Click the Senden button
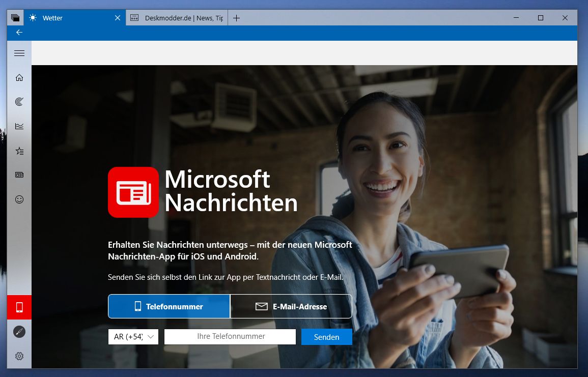Screen dimensions: 588x377 click(327, 337)
